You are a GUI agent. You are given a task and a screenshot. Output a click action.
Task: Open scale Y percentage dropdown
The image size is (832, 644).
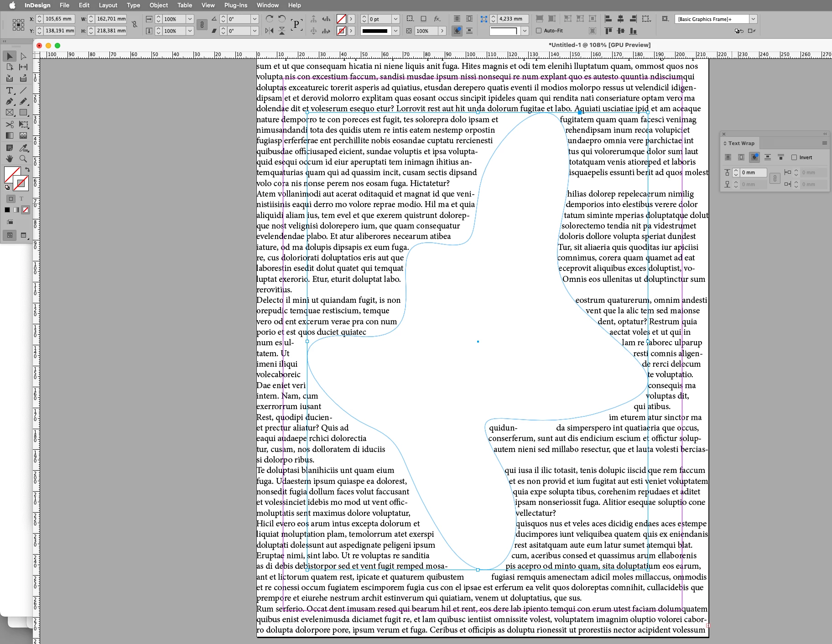click(190, 31)
